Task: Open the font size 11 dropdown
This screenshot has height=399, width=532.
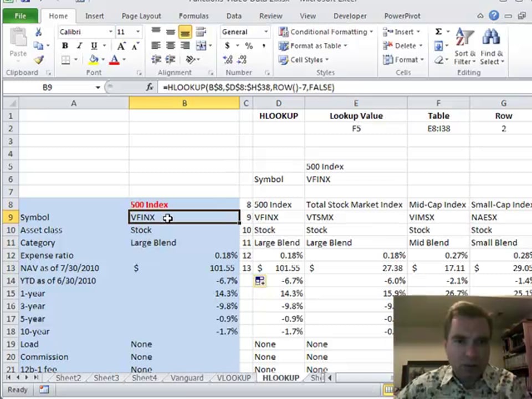Action: (x=138, y=32)
